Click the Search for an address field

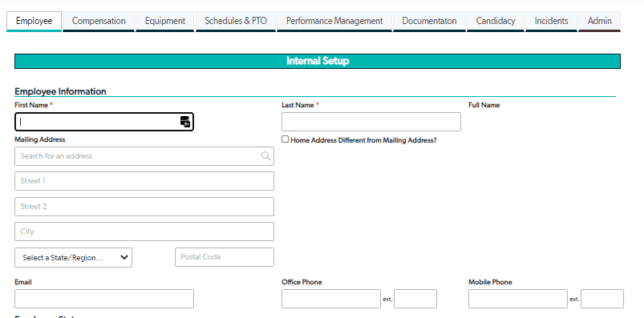click(144, 156)
